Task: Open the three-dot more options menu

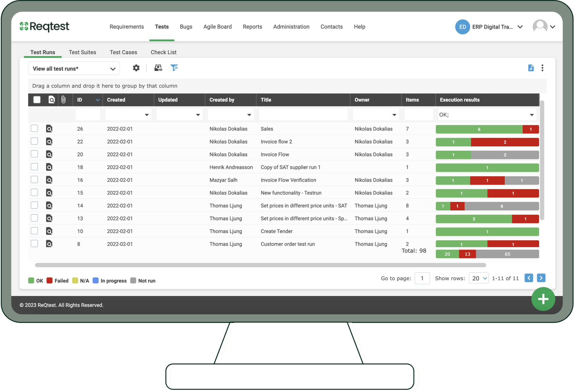Action: click(x=542, y=68)
